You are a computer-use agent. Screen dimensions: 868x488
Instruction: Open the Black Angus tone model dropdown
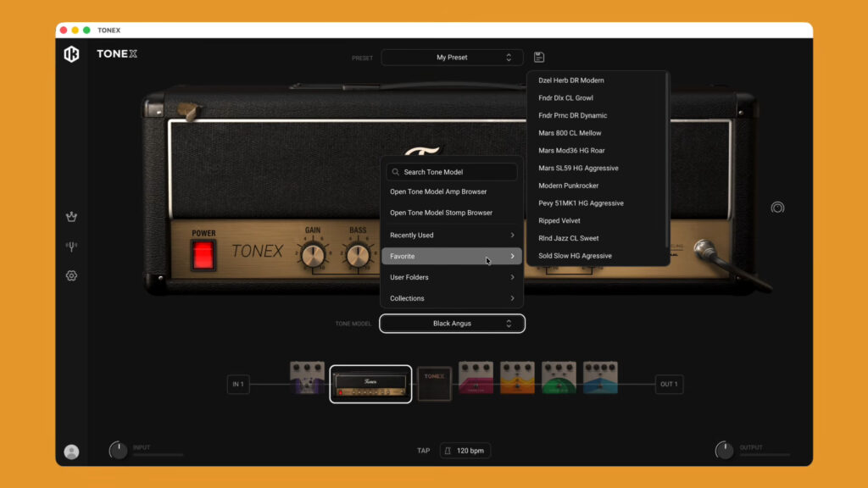[x=452, y=324]
